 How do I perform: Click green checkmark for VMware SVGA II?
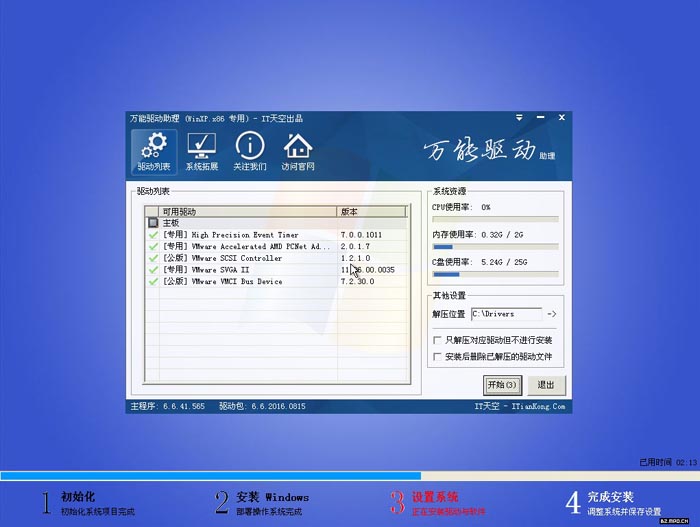pyautogui.click(x=153, y=270)
